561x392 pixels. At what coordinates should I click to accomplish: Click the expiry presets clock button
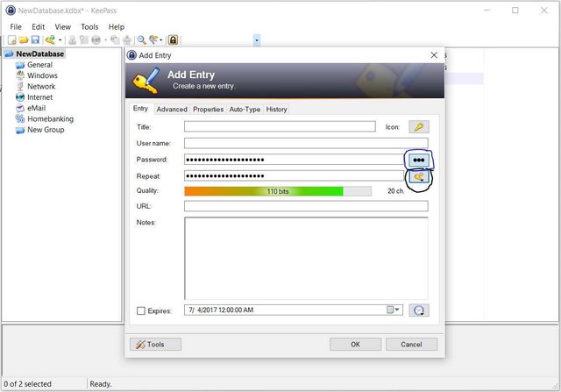tap(419, 310)
